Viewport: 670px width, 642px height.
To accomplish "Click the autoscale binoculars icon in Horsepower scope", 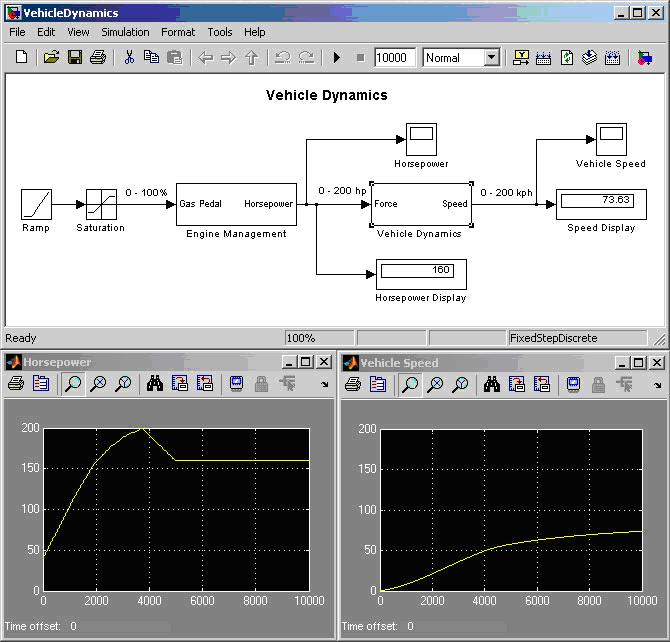I will coord(155,383).
